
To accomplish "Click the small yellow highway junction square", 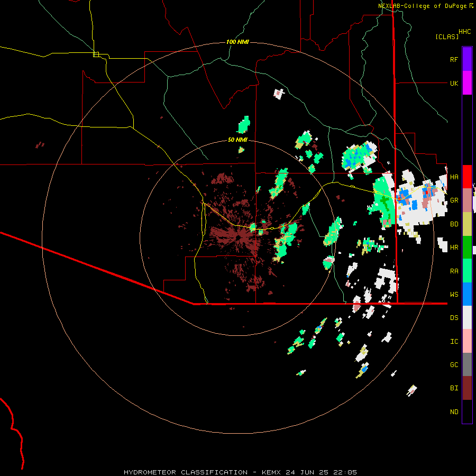I will point(96,54).
